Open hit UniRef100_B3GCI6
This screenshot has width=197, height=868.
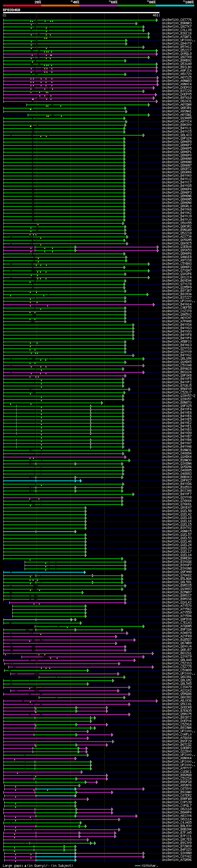[x=177, y=33]
